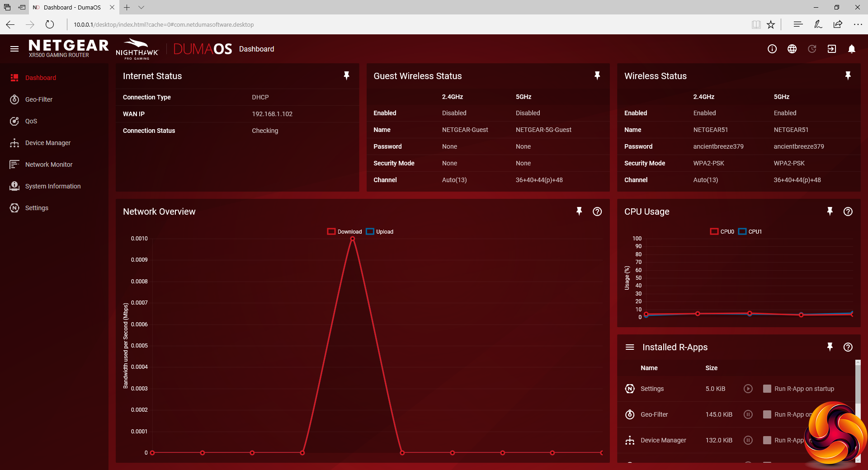Pause the Device Manager R-App
This screenshot has height=470, width=868.
(x=748, y=440)
